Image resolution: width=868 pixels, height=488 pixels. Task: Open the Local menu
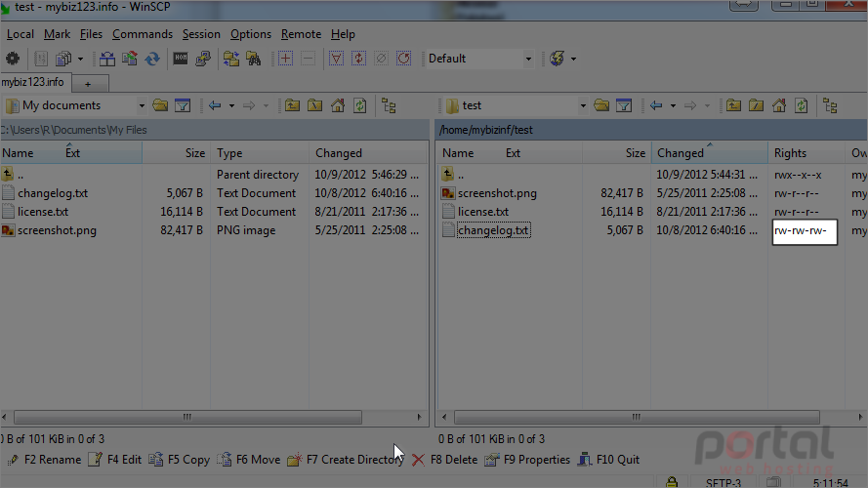pos(20,34)
